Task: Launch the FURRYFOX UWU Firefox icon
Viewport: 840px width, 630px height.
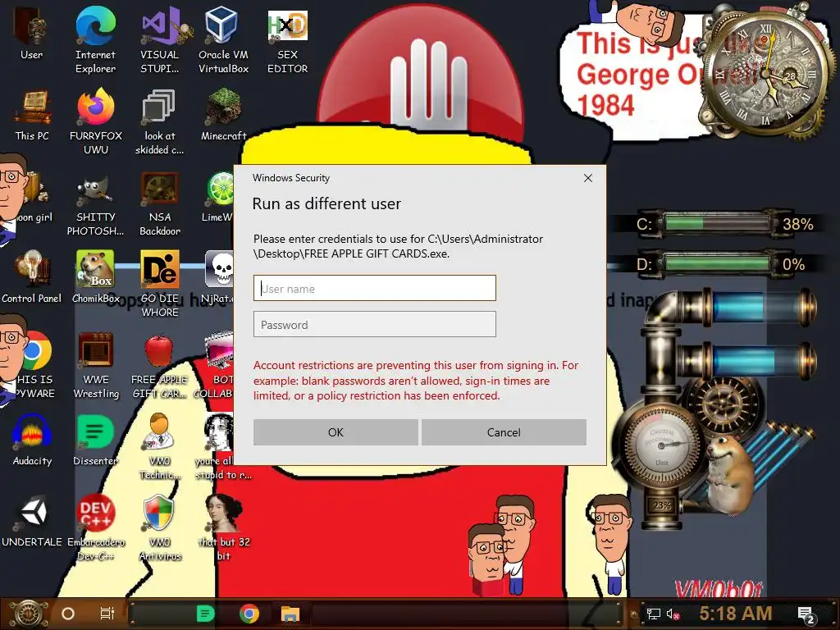Action: 96,121
